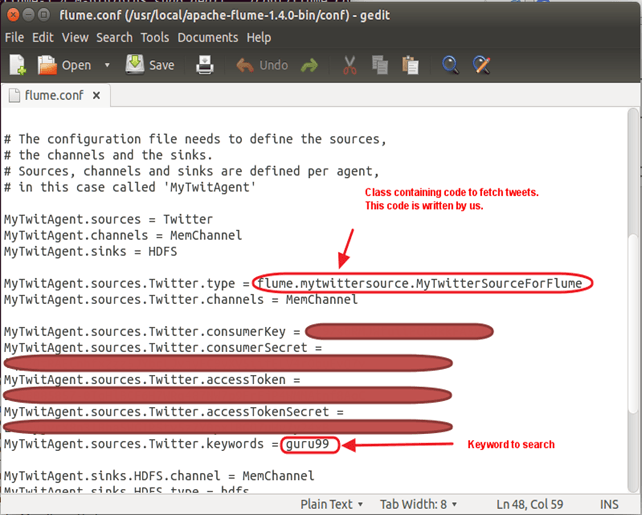Redo the last undone action
This screenshot has height=515, width=642.
[310, 65]
